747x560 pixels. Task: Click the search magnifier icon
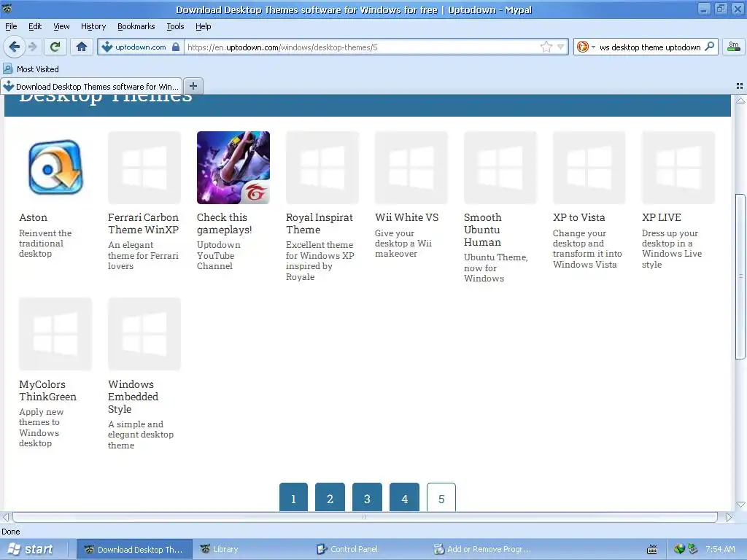tap(709, 47)
